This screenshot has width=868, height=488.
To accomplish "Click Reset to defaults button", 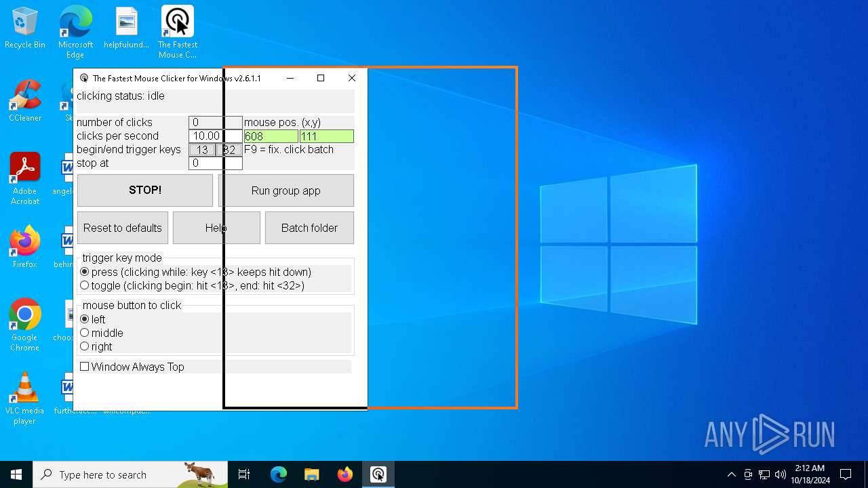I will (x=123, y=228).
